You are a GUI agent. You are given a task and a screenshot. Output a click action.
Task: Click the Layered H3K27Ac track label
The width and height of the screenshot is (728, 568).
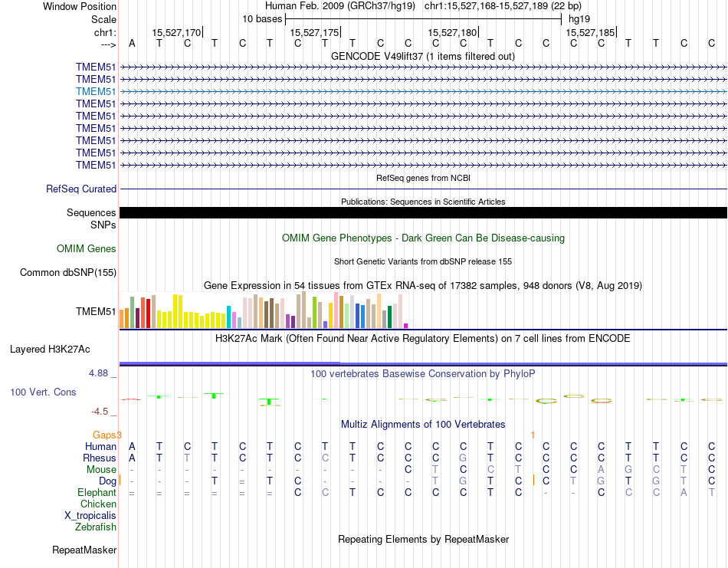pos(50,350)
